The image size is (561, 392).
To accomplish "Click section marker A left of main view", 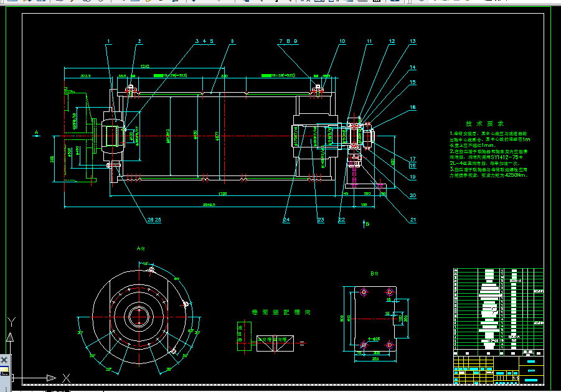I will click(x=37, y=133).
